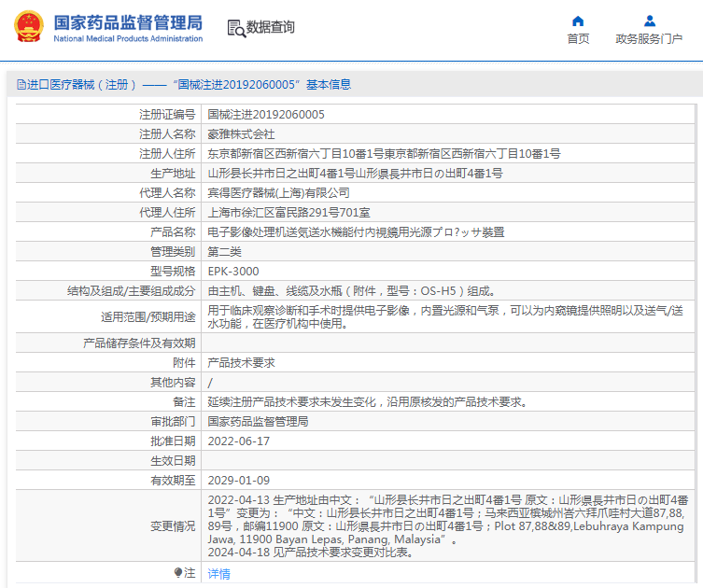Click the 数据查询 title text
This screenshot has width=703, height=588.
[x=271, y=27]
